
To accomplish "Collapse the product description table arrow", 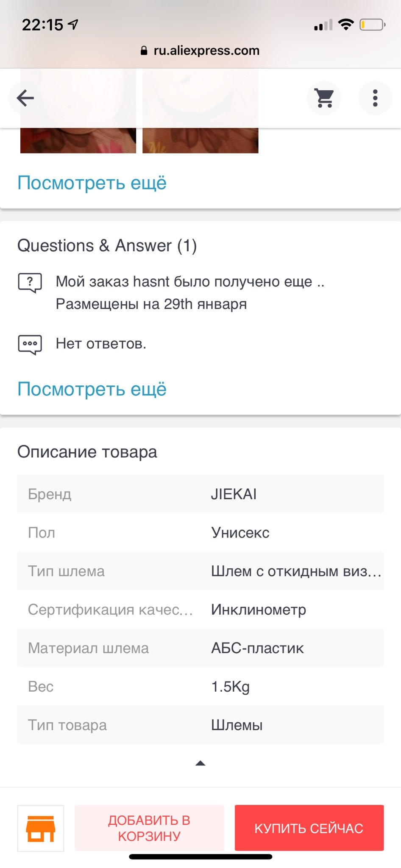I will [200, 763].
